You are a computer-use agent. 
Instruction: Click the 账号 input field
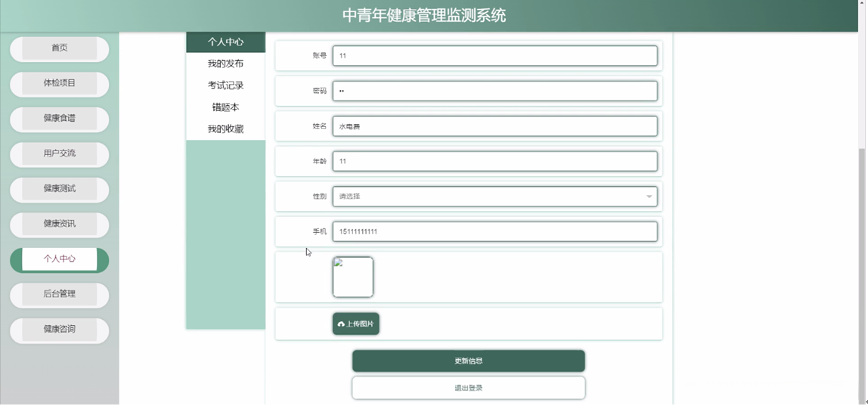click(x=495, y=56)
